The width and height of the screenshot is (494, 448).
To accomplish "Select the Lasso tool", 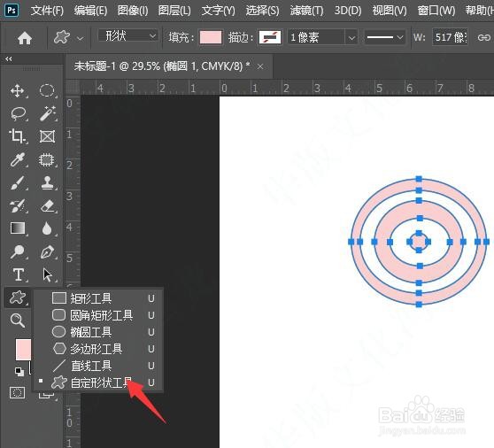I will point(18,113).
